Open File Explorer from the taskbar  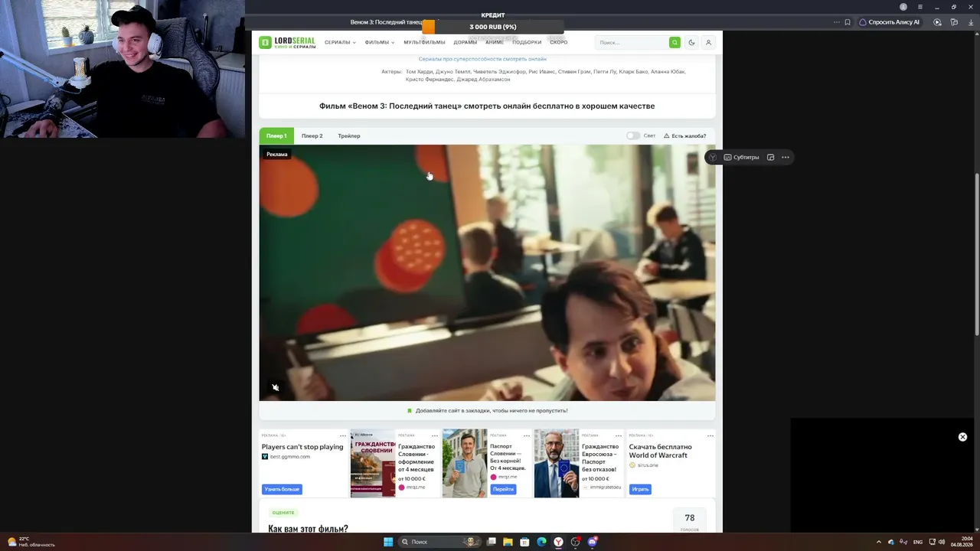(508, 542)
